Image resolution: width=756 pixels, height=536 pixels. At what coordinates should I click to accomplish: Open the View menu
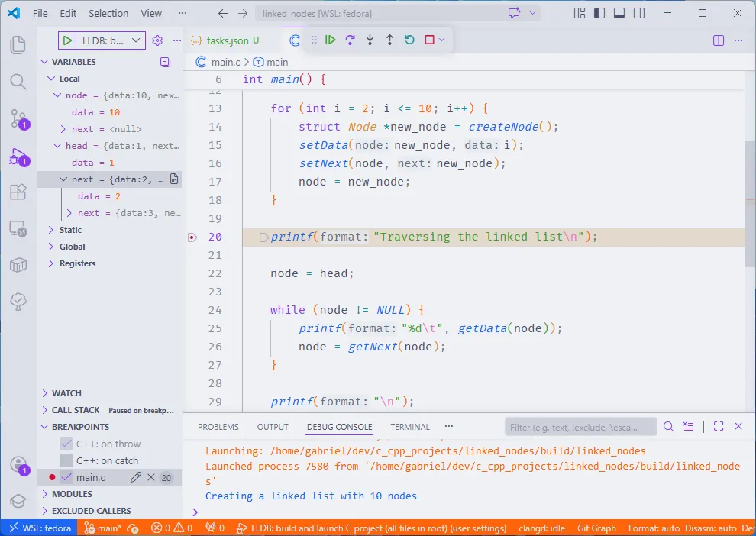[x=151, y=14]
